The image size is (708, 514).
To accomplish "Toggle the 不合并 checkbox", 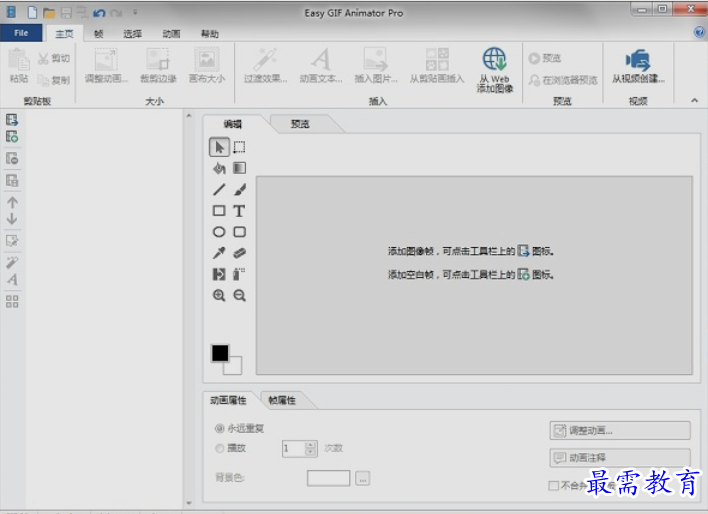I will click(554, 486).
